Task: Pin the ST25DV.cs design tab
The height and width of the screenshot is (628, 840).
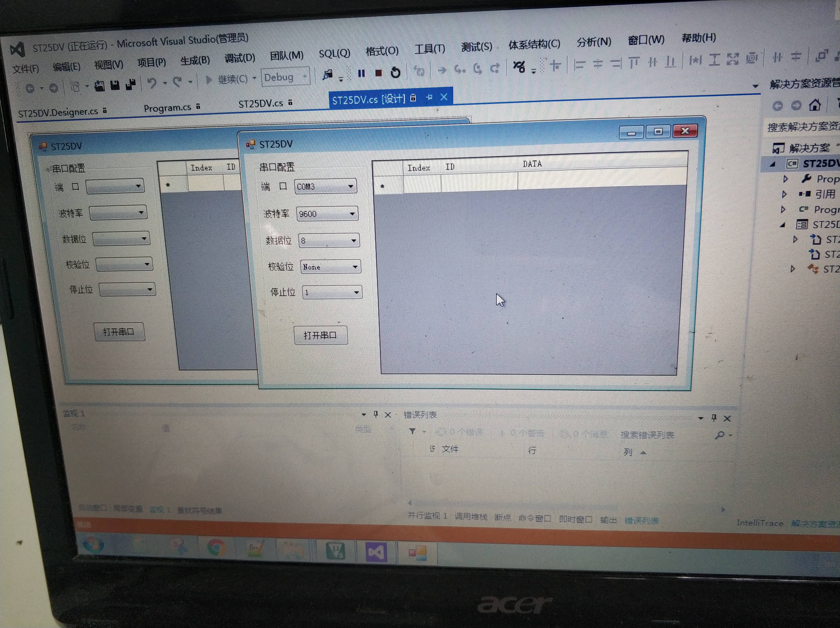Action: 430,97
